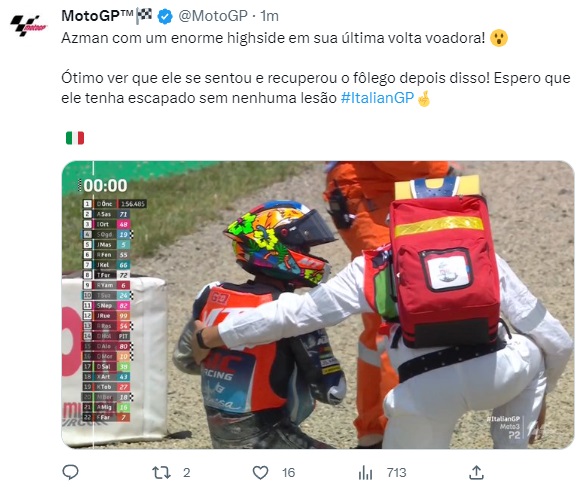586x487 pixels.
Task: Open the #ItalianGP hashtag link
Action: click(x=377, y=98)
